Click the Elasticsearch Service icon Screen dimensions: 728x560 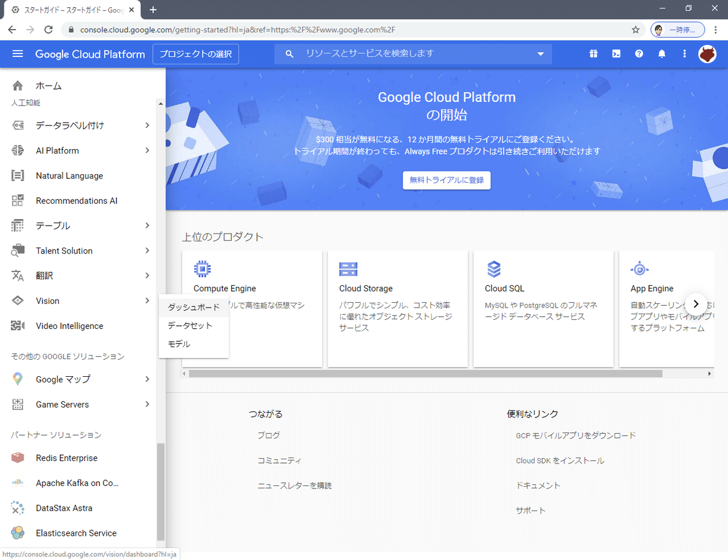(18, 533)
